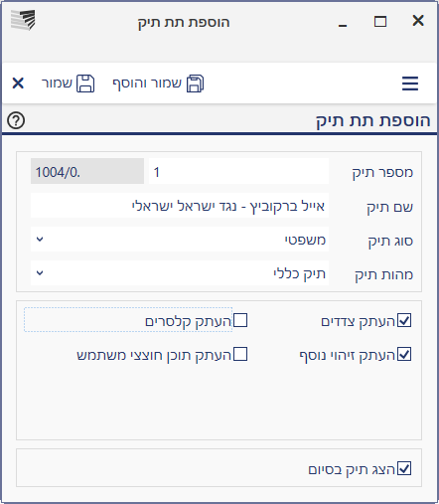This screenshot has width=439, height=504.
Task: Maximize the הוספת תת תיק window
Action: (x=380, y=22)
